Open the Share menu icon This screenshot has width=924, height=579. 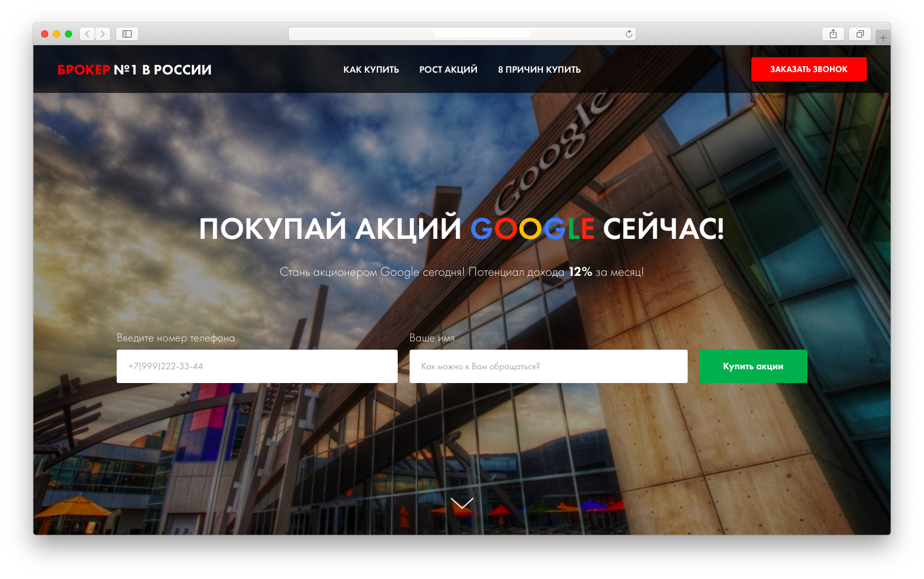tap(833, 34)
